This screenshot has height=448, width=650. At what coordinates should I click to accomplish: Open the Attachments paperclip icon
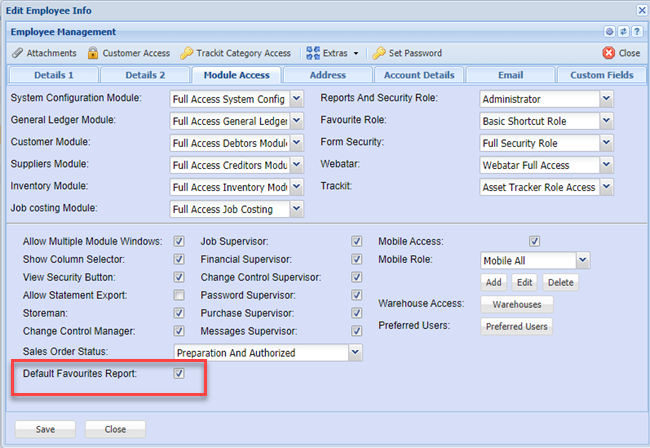point(17,53)
